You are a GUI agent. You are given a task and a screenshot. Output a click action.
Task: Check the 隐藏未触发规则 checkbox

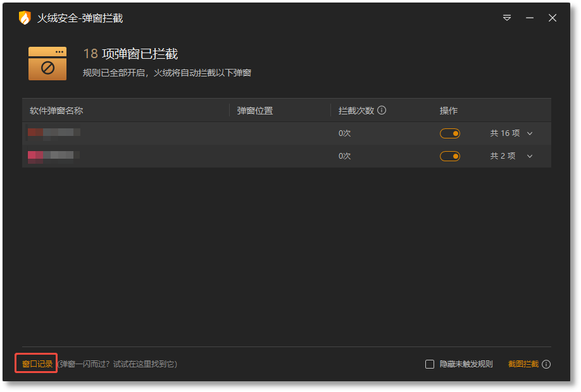(x=430, y=364)
